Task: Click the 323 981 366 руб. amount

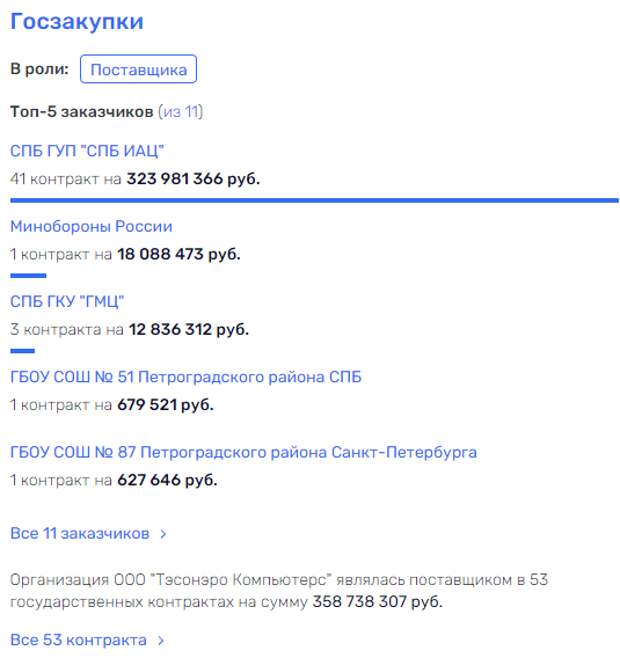Action: tap(193, 179)
